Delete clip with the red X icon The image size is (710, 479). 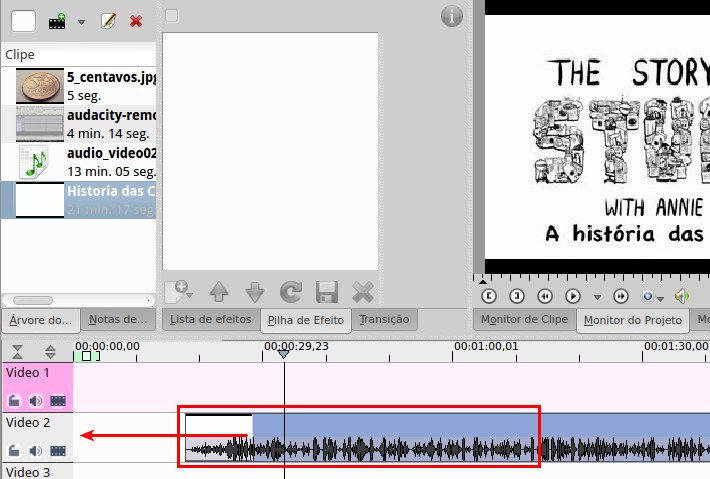[136, 20]
